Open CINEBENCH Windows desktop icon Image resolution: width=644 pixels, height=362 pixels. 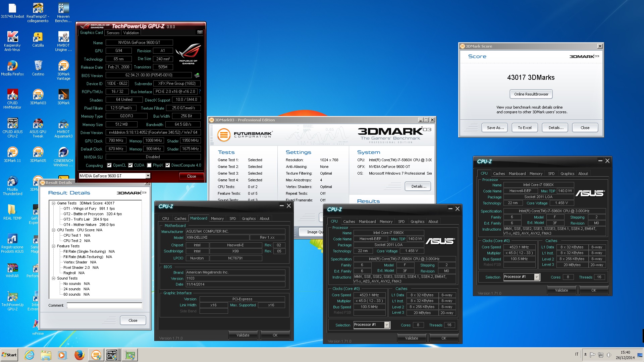pyautogui.click(x=63, y=157)
